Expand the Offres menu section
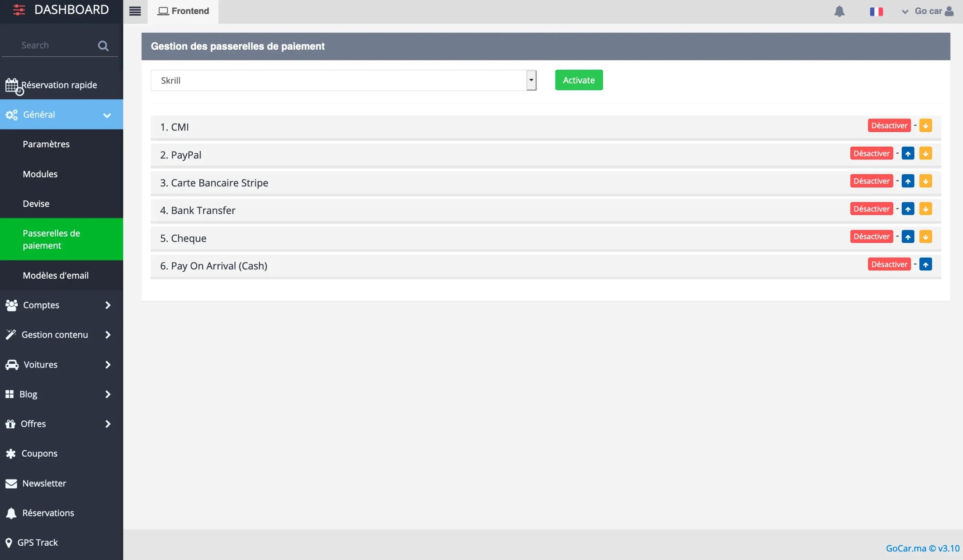Image resolution: width=963 pixels, height=560 pixels. point(61,424)
